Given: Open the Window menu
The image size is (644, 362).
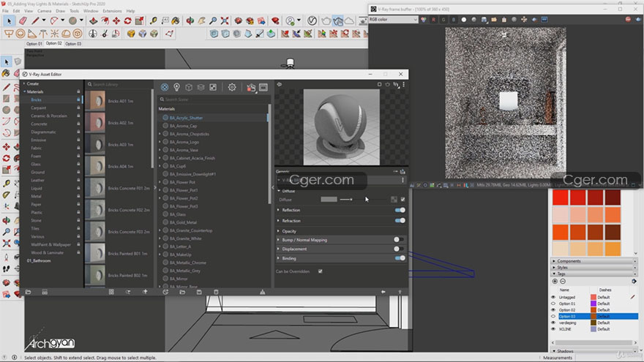Looking at the screenshot, I should (91, 11).
